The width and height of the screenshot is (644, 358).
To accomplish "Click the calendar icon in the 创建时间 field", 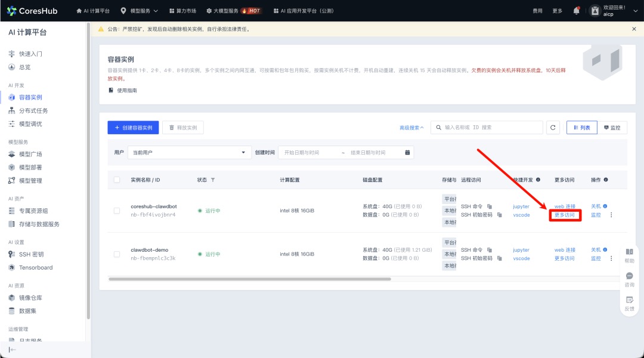I will click(407, 153).
